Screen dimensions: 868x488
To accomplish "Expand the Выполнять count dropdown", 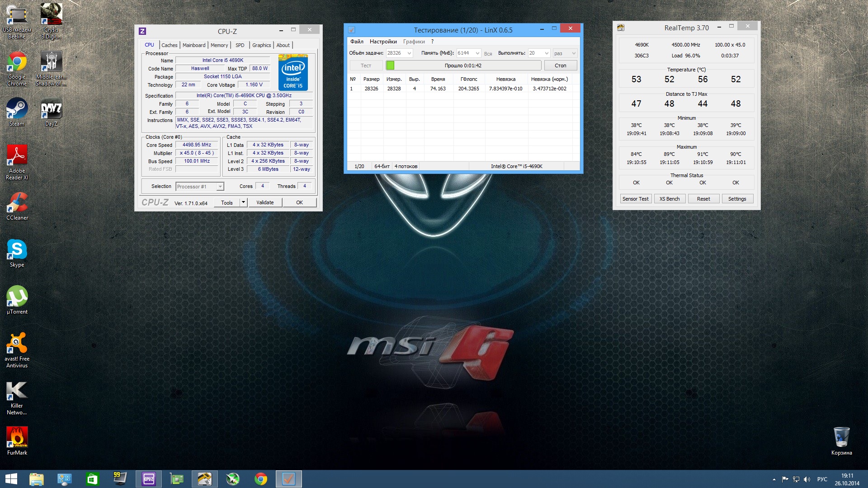I will (x=547, y=53).
